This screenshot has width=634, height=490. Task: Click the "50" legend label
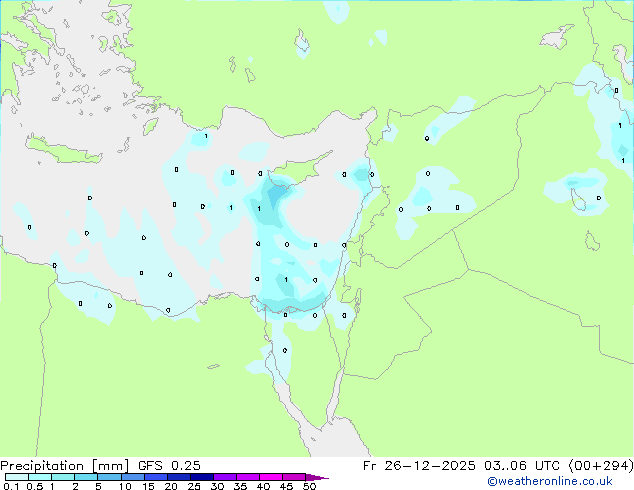pyautogui.click(x=309, y=486)
